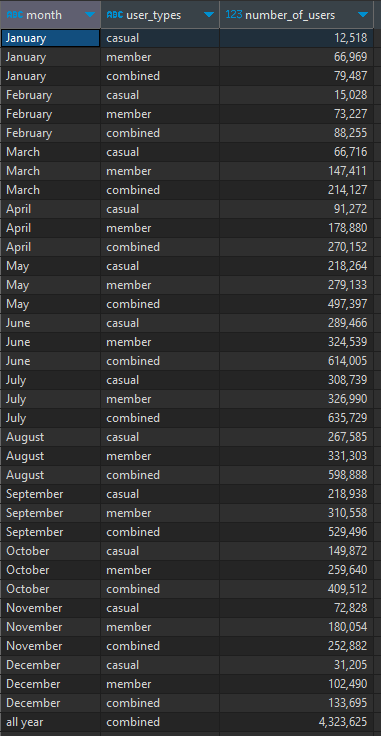This screenshot has height=736, width=381.
Task: Select the user_types column header
Action: (160, 15)
